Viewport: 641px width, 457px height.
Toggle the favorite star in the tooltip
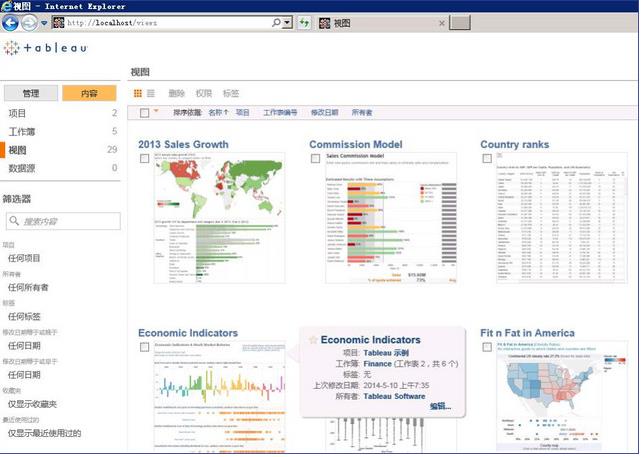click(x=313, y=340)
